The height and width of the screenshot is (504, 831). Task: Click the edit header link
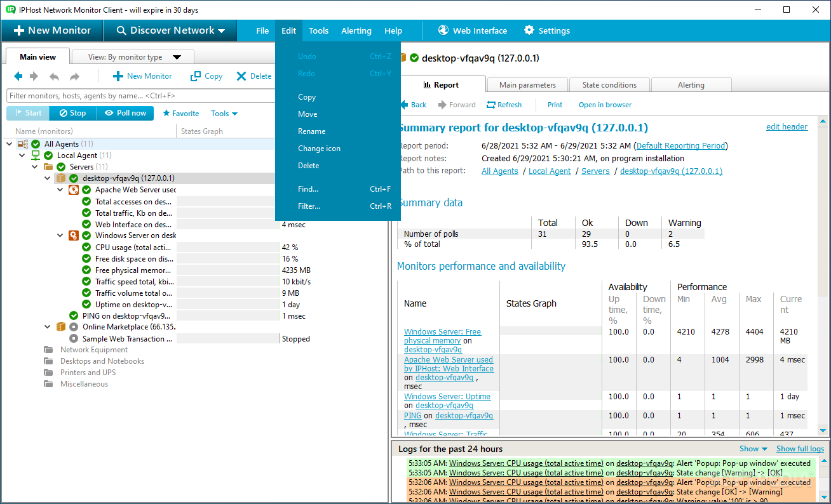(787, 127)
